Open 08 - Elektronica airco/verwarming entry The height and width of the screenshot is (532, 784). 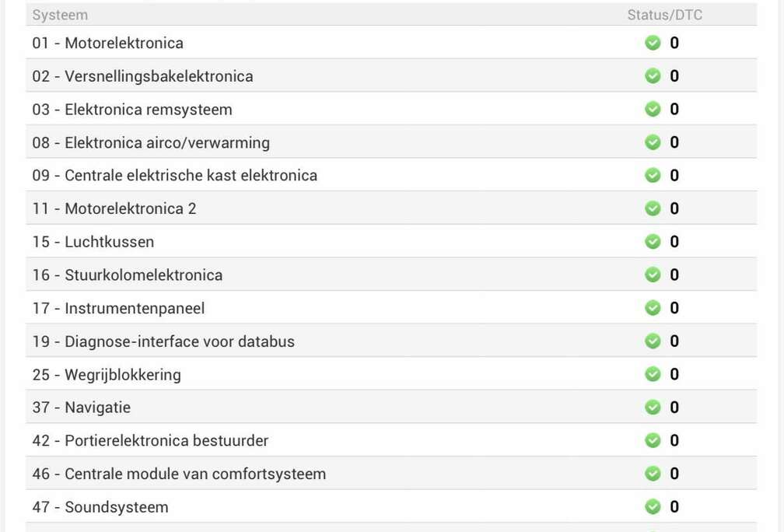pos(151,142)
